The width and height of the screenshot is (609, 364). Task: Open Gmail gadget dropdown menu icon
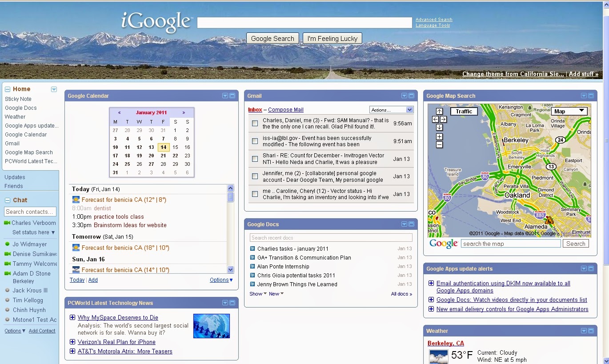click(404, 96)
